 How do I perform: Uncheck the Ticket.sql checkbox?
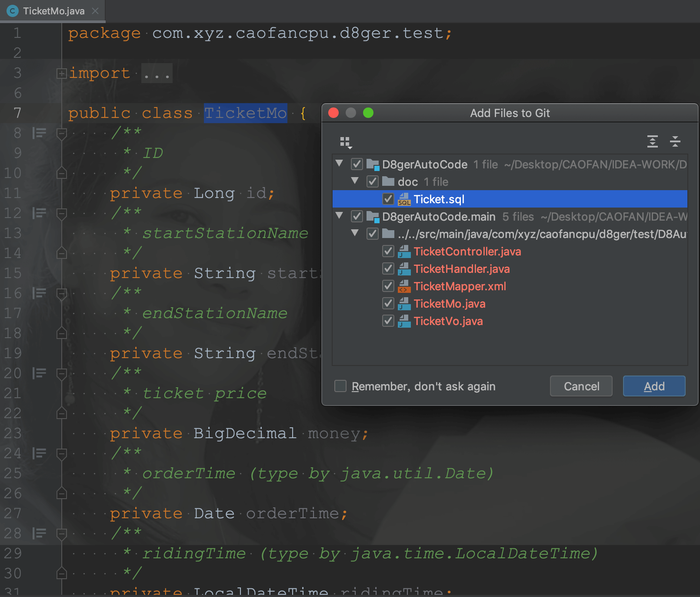coord(388,199)
